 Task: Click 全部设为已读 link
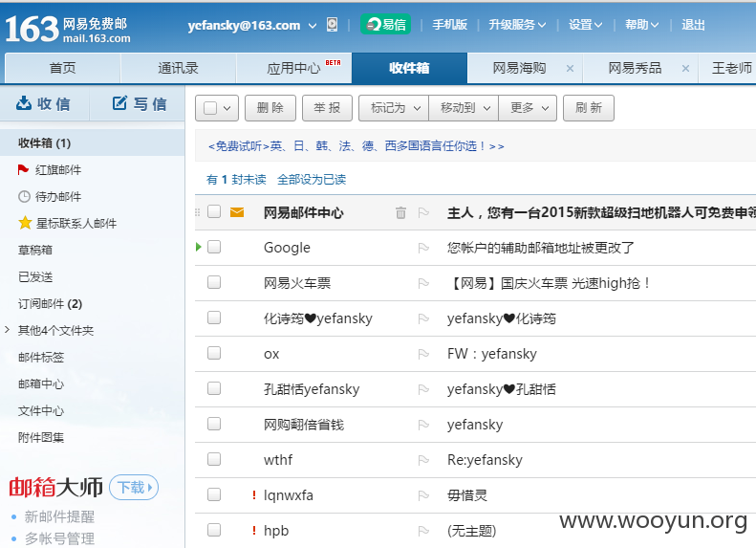pos(312,180)
